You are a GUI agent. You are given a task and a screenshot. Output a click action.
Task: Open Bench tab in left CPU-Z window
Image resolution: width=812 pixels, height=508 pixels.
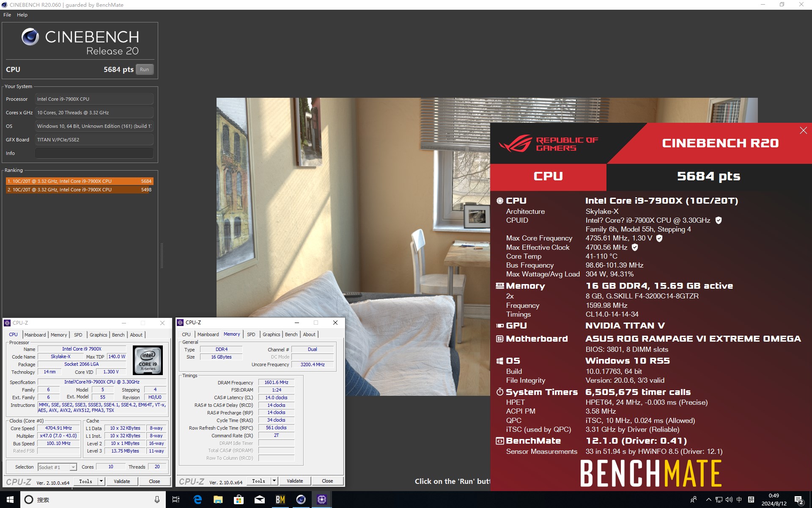[118, 335]
